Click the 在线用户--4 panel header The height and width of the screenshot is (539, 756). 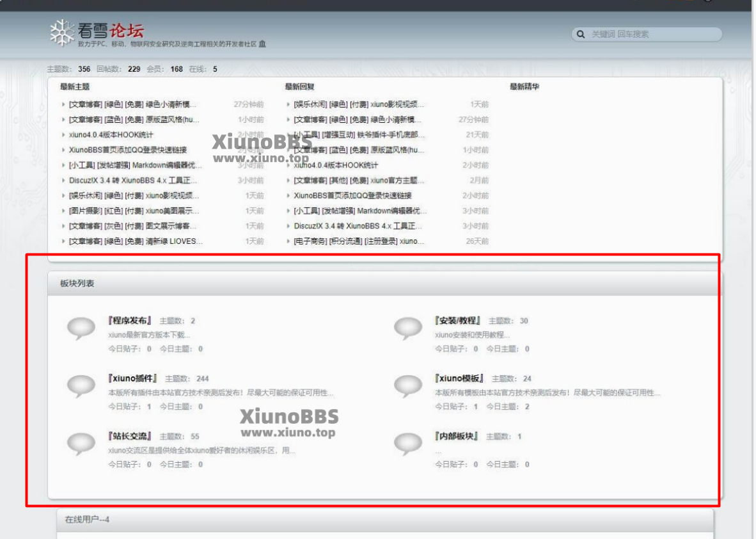click(385, 520)
